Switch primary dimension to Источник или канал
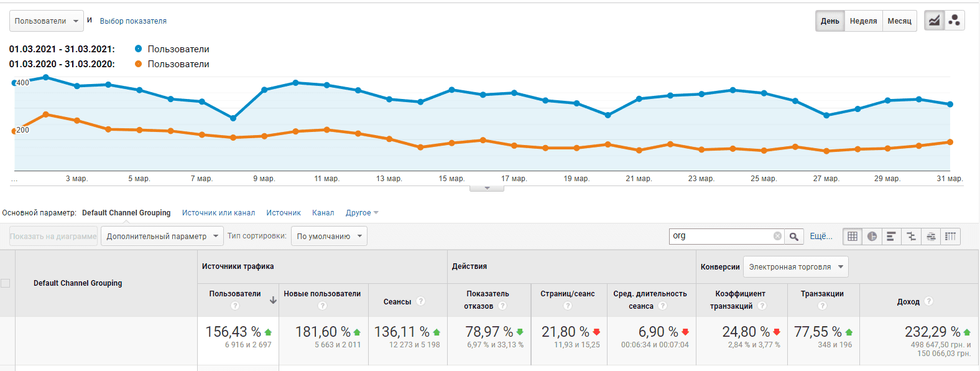 (218, 213)
